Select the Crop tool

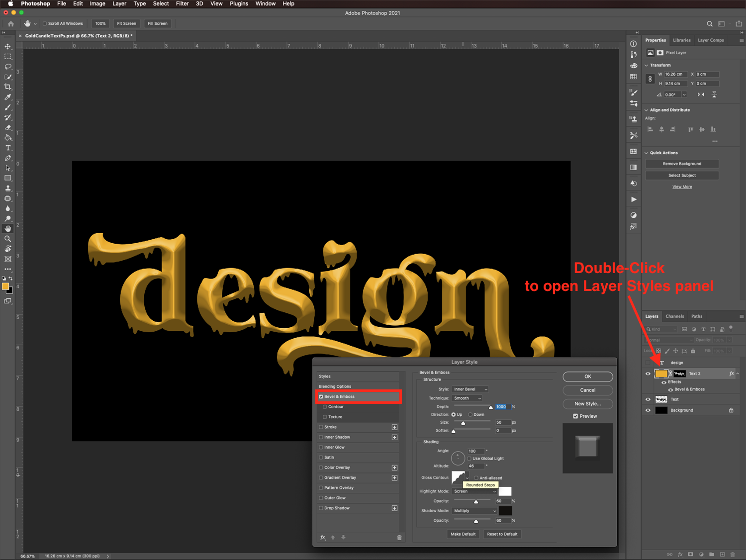[x=8, y=87]
